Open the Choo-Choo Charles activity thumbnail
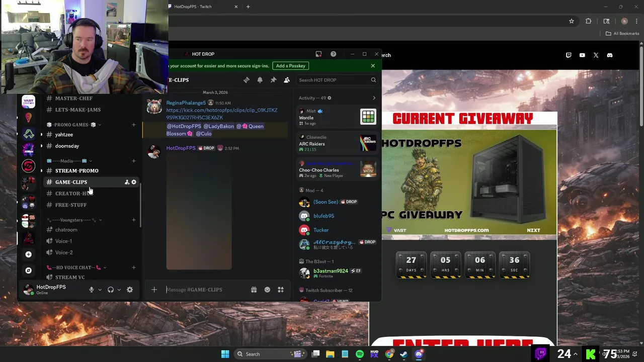Viewport: 644px width, 362px height. [x=368, y=169]
